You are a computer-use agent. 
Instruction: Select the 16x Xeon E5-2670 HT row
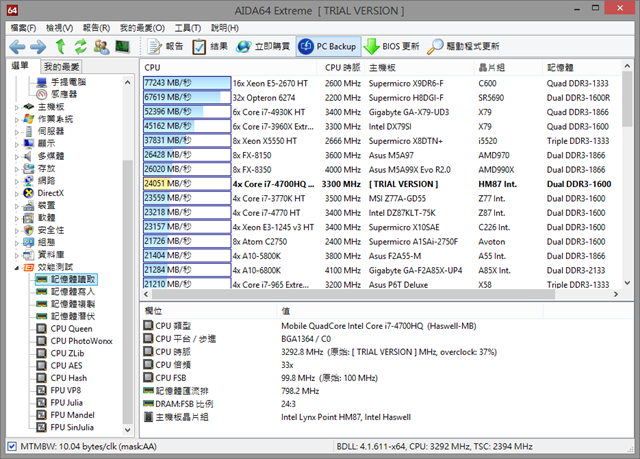pyautogui.click(x=381, y=83)
